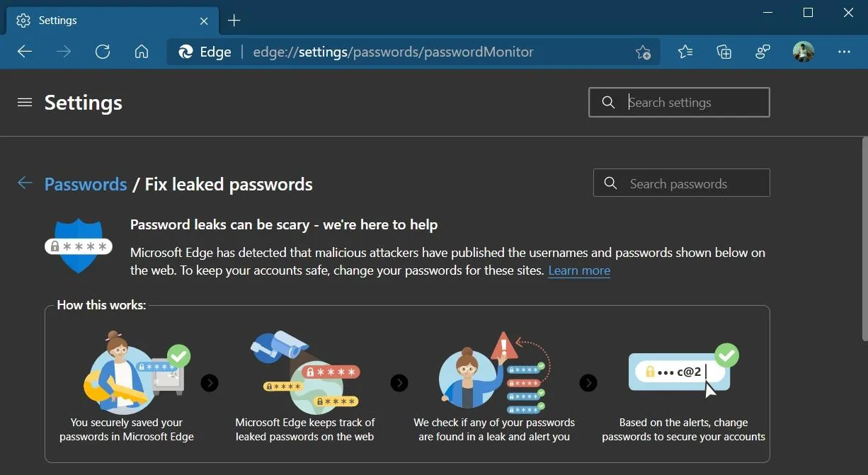Click the back navigation arrow
868x475 pixels.
click(24, 51)
